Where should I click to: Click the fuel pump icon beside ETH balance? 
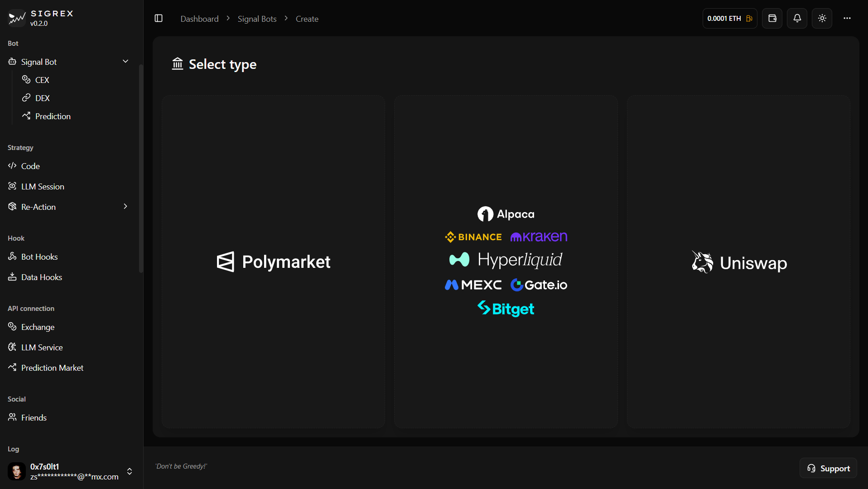(x=749, y=19)
